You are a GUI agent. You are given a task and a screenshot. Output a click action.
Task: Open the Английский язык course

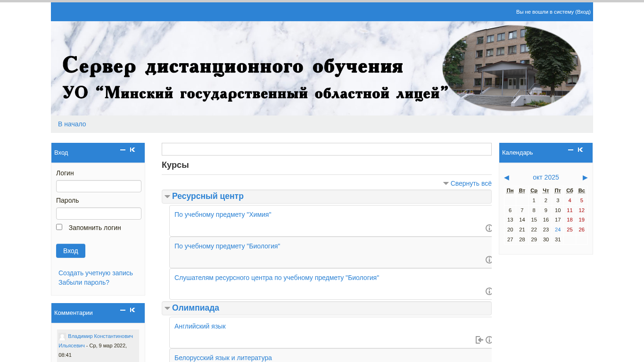200,326
